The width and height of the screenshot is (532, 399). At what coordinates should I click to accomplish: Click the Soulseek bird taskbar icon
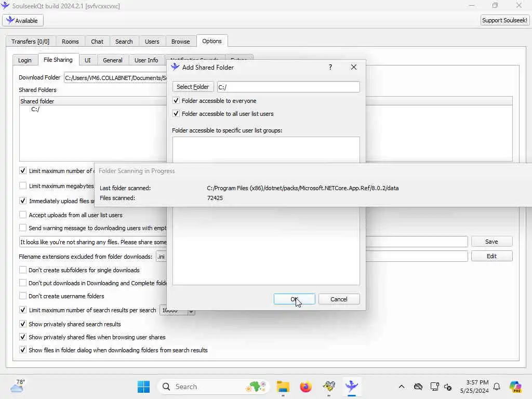click(352, 387)
